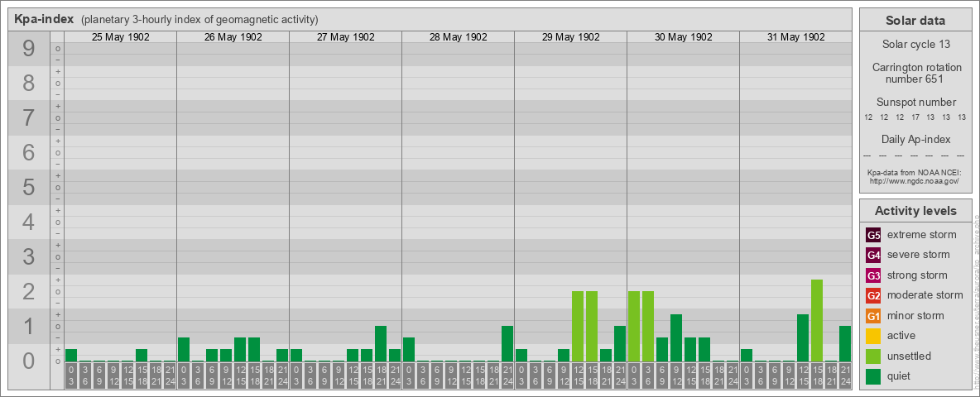Select the dark green quiet swatch
This screenshot has width=980, height=397.
coord(873,376)
